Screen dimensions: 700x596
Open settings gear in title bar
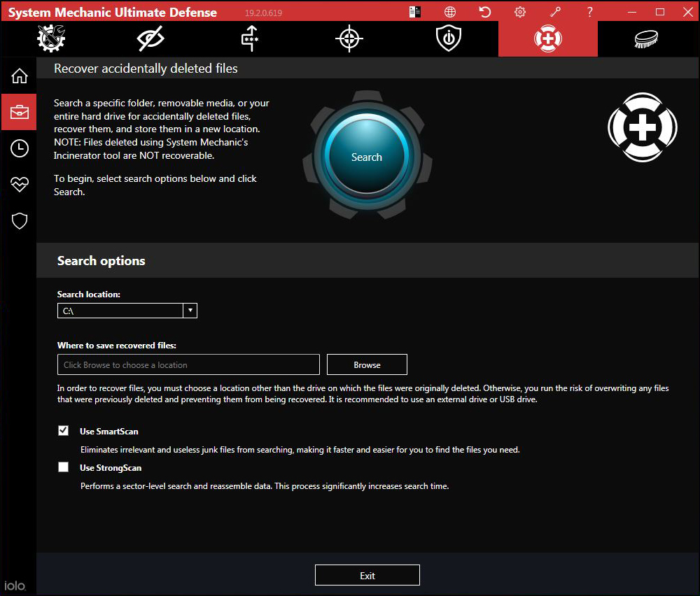(520, 12)
